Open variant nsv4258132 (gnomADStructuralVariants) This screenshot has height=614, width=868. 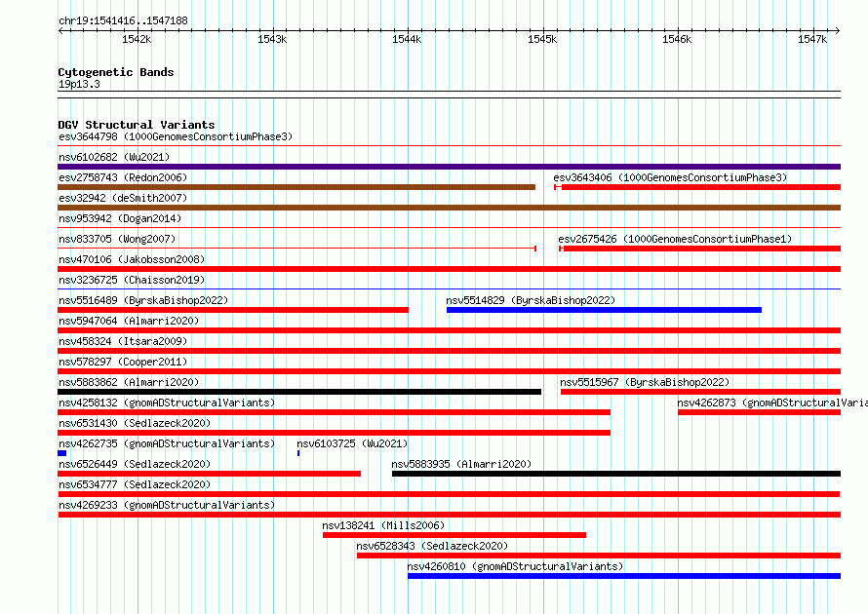pyautogui.click(x=167, y=403)
